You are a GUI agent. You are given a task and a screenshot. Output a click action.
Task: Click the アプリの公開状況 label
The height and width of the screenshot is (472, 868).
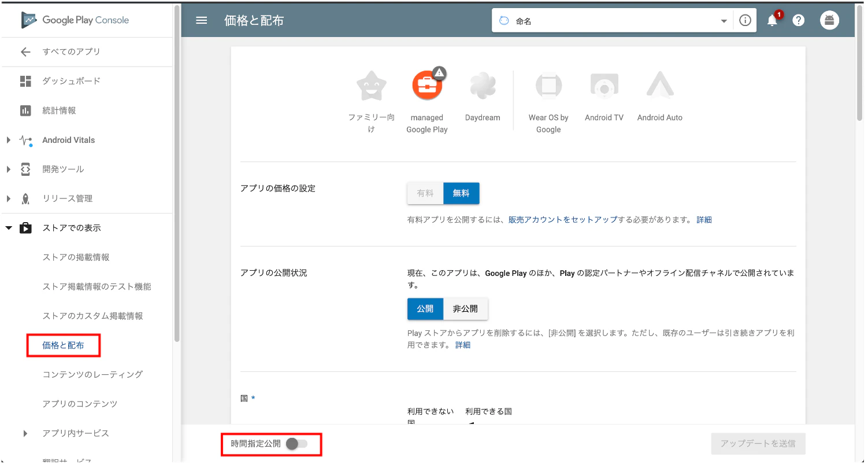pos(274,273)
